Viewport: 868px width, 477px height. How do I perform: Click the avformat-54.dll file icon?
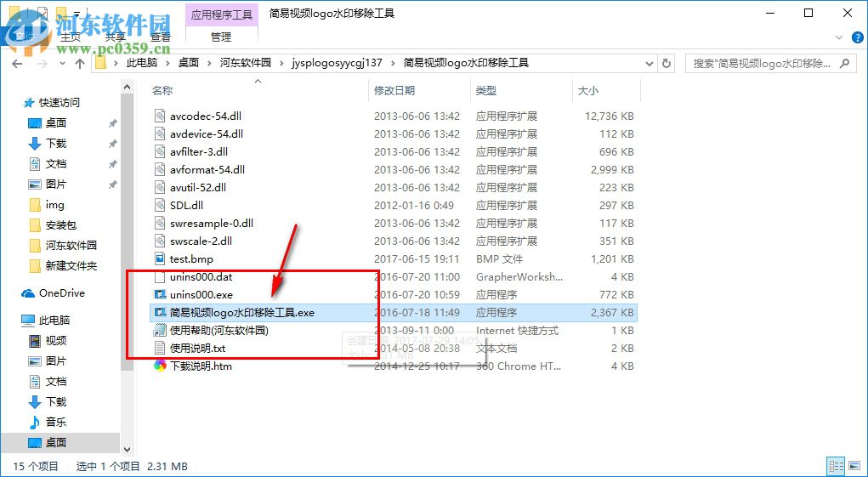[160, 169]
